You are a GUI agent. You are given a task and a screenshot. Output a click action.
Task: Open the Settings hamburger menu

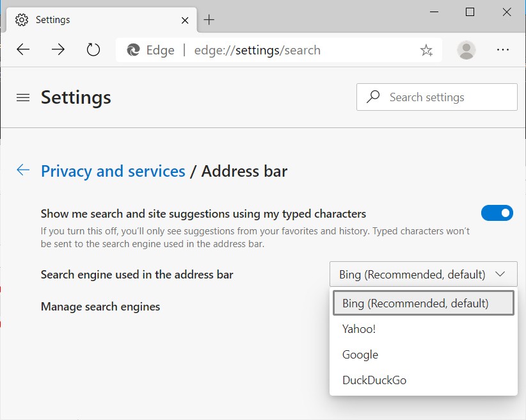22,97
